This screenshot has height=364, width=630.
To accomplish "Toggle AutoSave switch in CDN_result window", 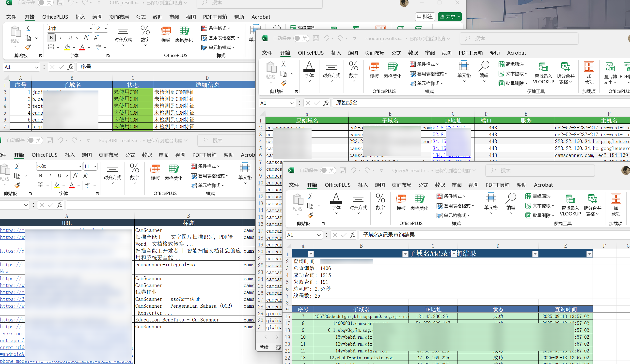I will (x=45, y=3).
